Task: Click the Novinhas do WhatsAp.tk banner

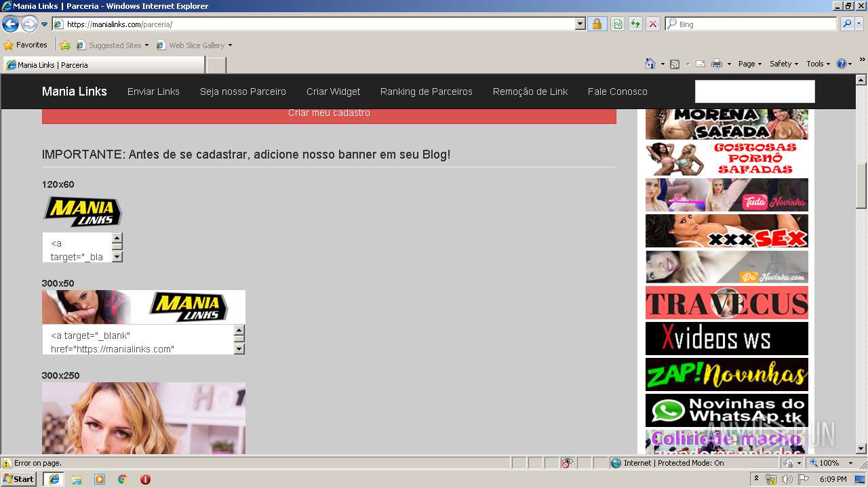Action: [727, 410]
